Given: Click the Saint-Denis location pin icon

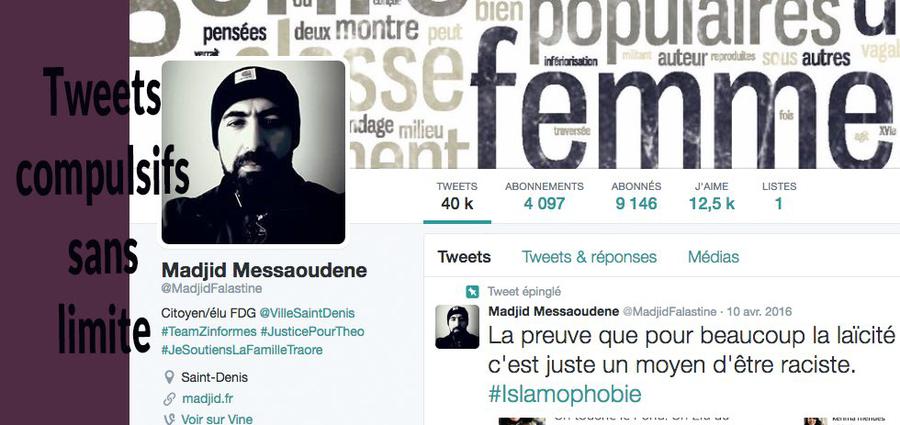Looking at the screenshot, I should (169, 377).
